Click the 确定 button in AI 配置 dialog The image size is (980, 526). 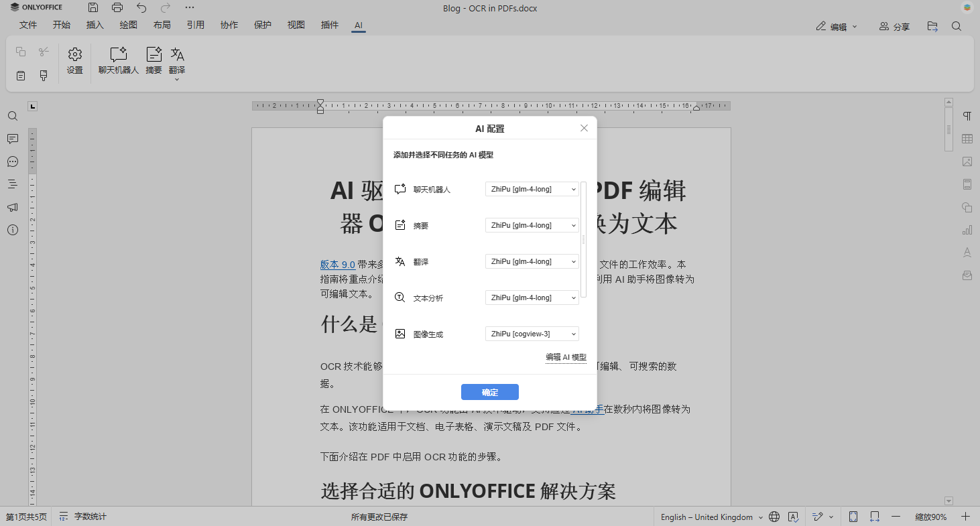click(490, 392)
